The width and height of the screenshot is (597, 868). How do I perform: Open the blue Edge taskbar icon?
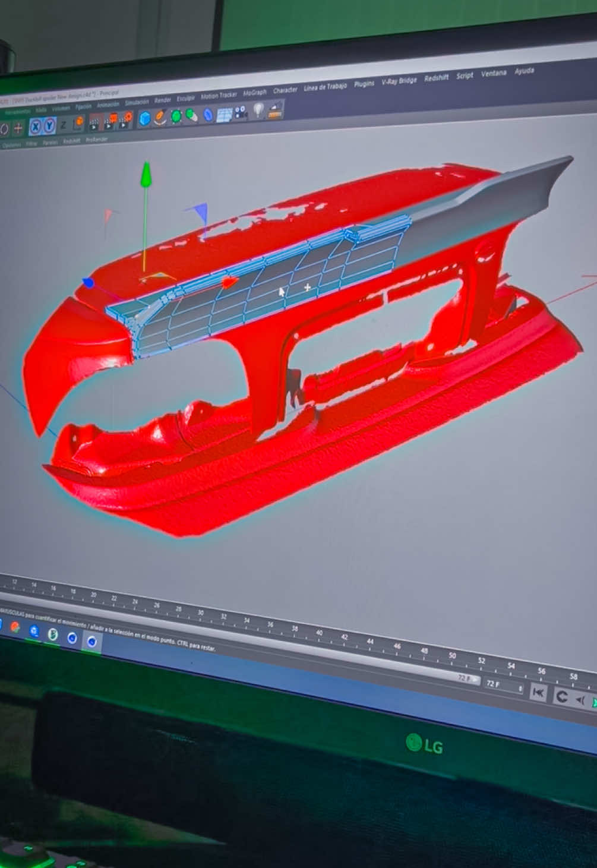(x=34, y=631)
